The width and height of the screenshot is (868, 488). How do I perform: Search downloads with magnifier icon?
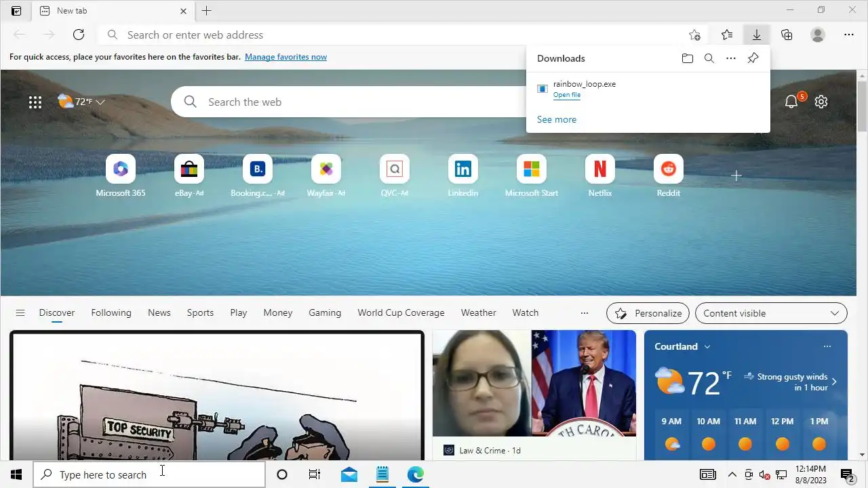pyautogui.click(x=709, y=58)
